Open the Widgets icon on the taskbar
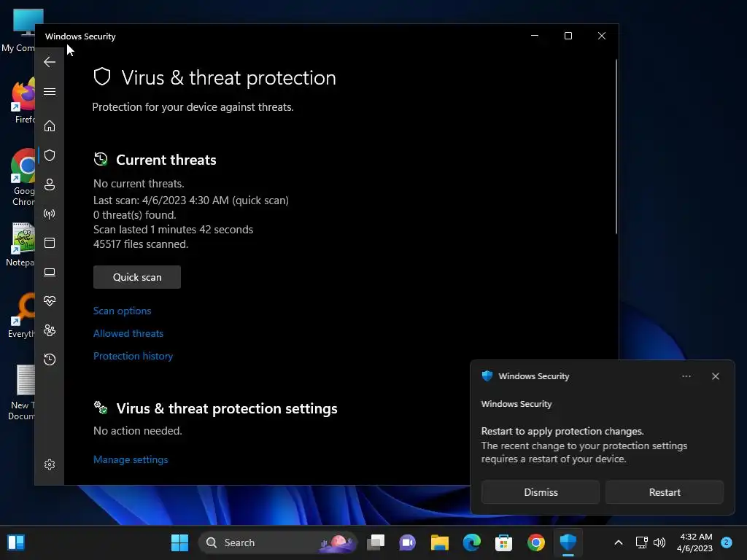The image size is (747, 560). [x=16, y=542]
